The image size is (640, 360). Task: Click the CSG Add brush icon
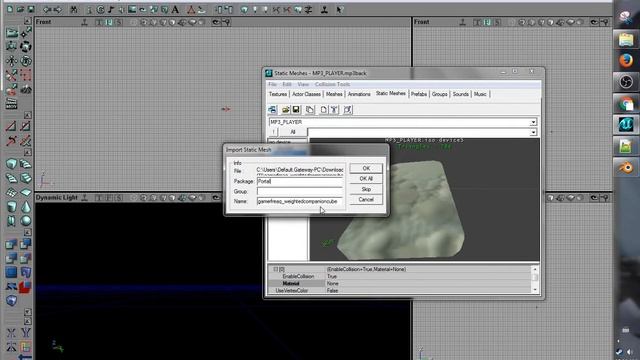(x=11, y=244)
